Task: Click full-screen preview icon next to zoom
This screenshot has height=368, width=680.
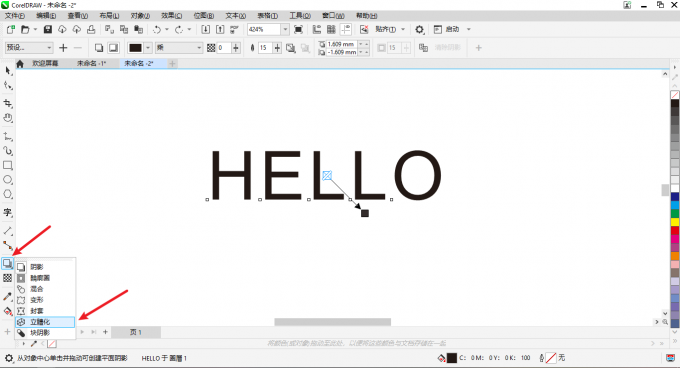Action: pyautogui.click(x=298, y=29)
